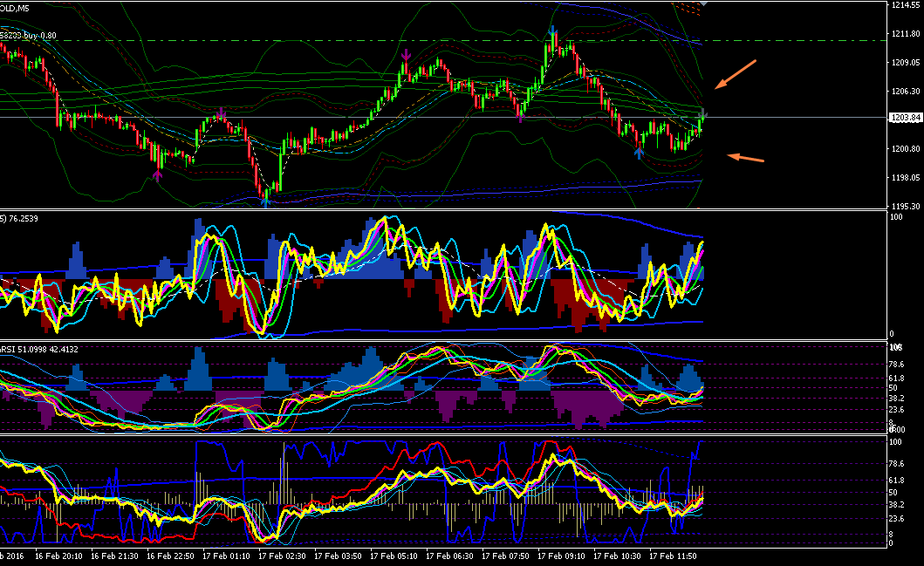
Task: Click time axis label 16 Feb 20:10
Action: click(58, 556)
